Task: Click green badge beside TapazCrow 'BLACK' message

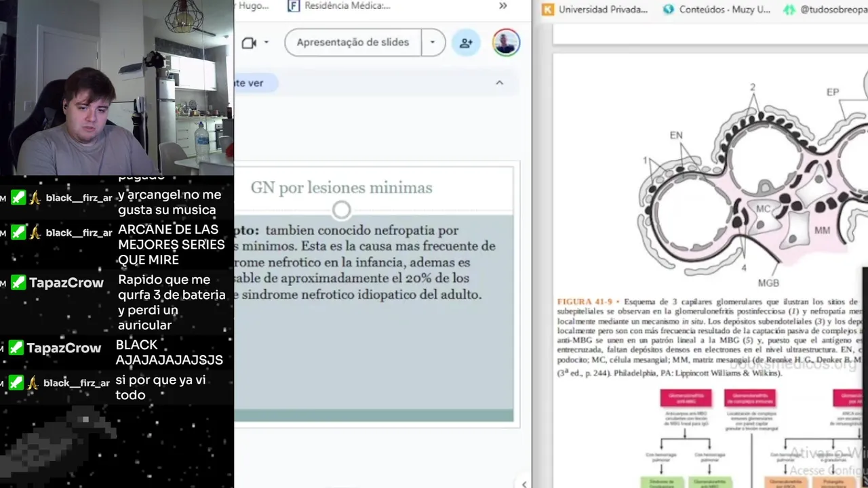Action: (16, 348)
